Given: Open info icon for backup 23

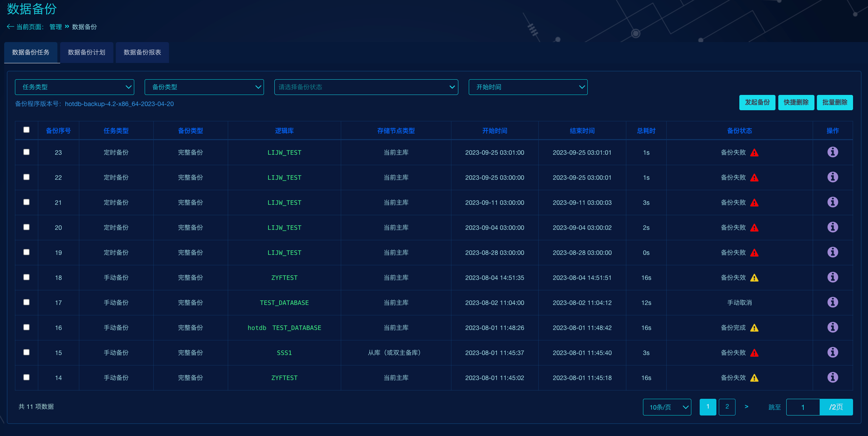Looking at the screenshot, I should point(833,152).
